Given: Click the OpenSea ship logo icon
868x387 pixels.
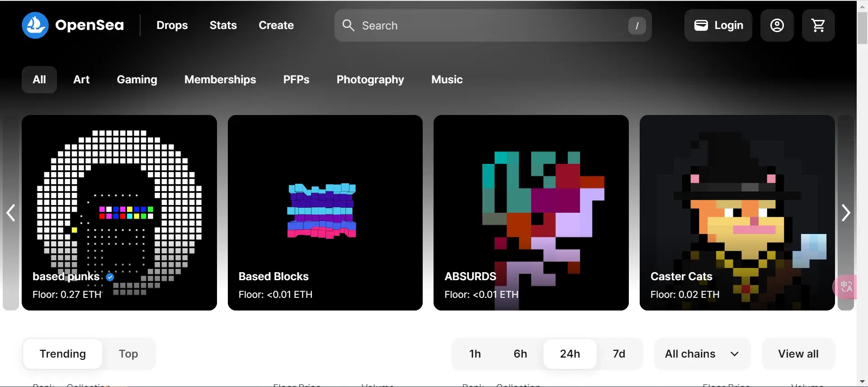Looking at the screenshot, I should click(x=35, y=25).
